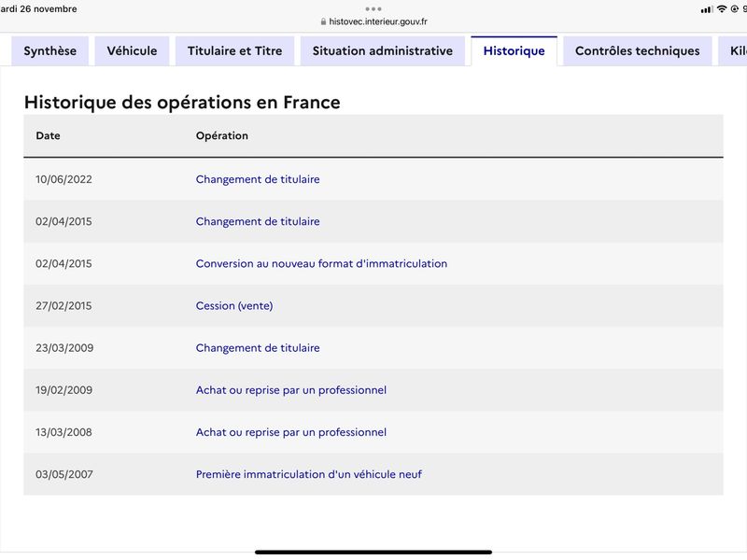Tap the home indicator bar at bottom
The height and width of the screenshot is (560, 747).
click(373, 553)
